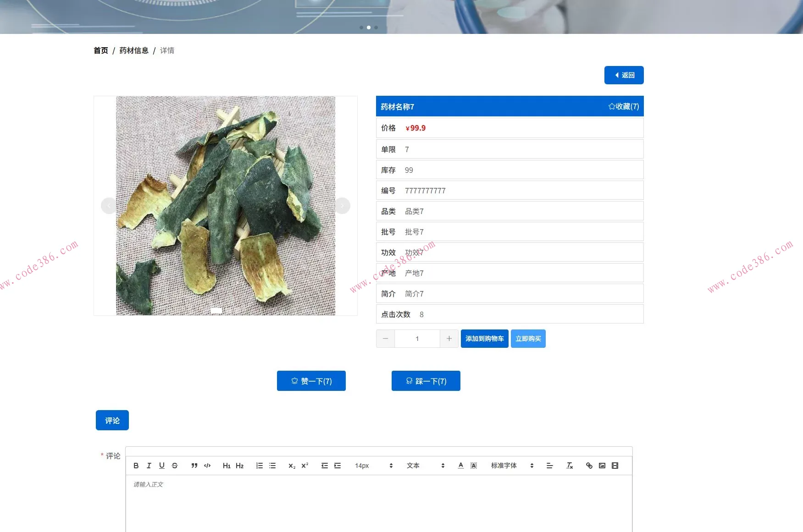
Task: Select the second carousel indicator dot
Action: 369,27
